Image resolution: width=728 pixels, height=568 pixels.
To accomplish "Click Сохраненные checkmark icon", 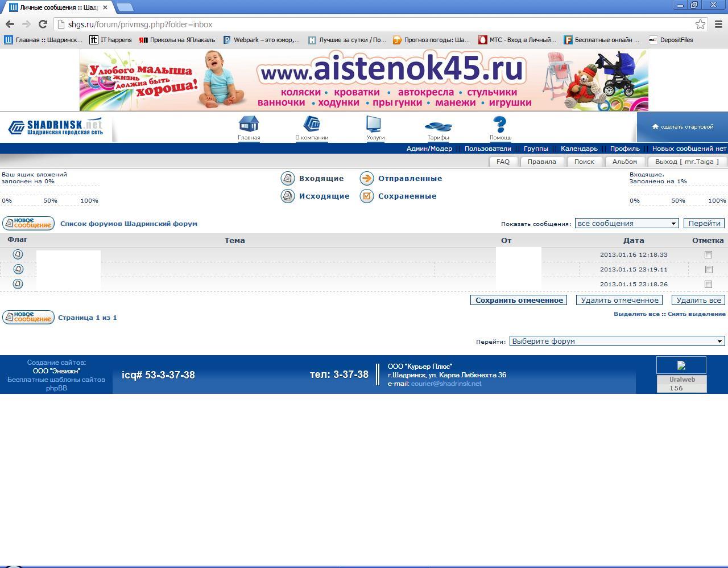I will (367, 196).
